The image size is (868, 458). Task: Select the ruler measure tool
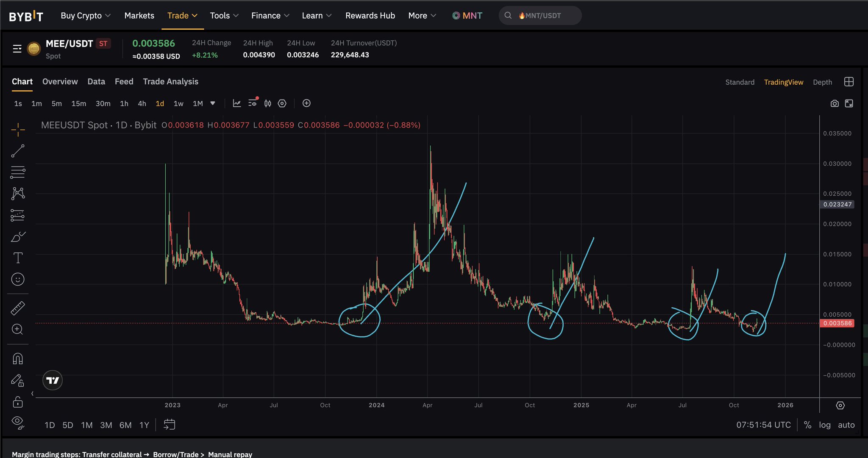click(x=18, y=308)
